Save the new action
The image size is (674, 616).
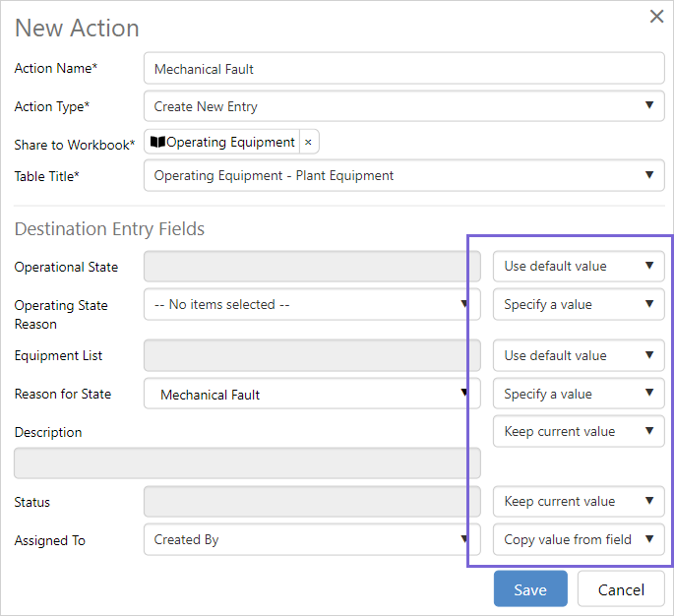coord(530,589)
